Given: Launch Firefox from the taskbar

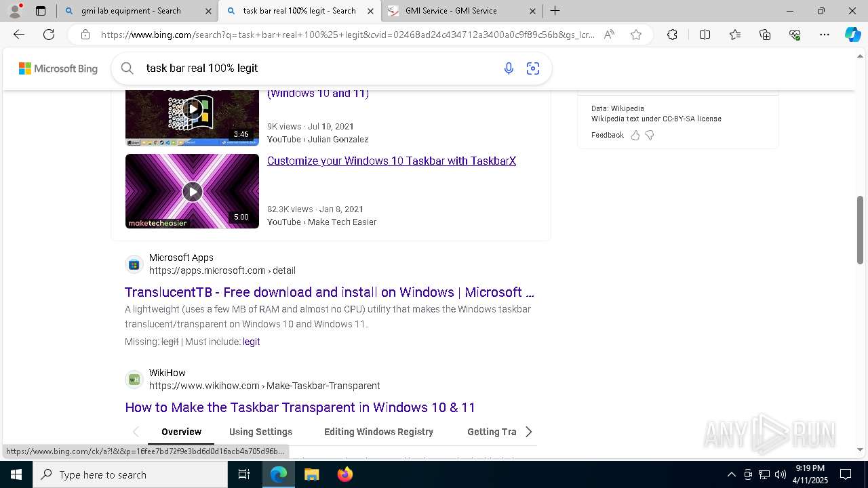Looking at the screenshot, I should point(345,474).
